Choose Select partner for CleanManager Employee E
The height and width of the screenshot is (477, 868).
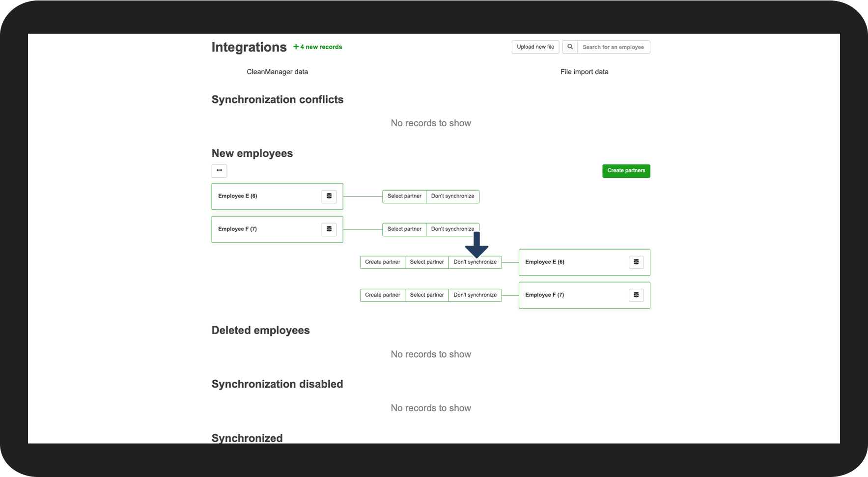tap(404, 196)
